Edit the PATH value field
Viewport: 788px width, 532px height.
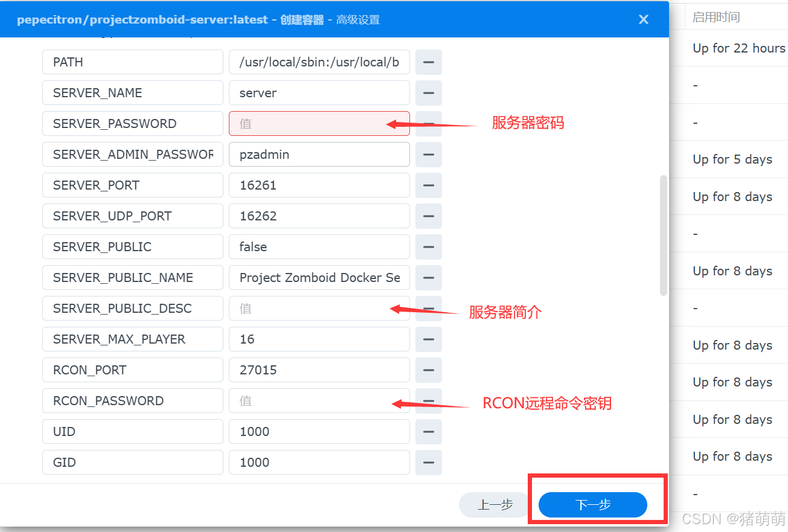[319, 62]
